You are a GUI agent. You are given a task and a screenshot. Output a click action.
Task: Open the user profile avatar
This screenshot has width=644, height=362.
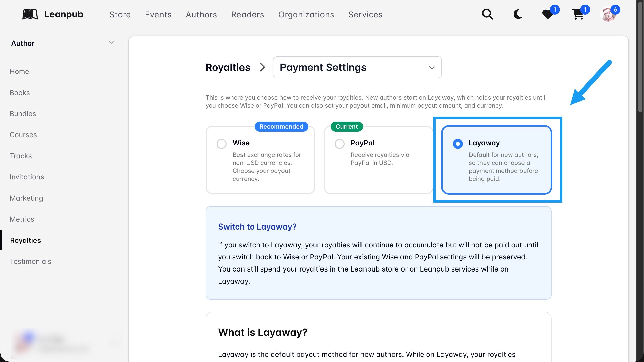point(608,14)
